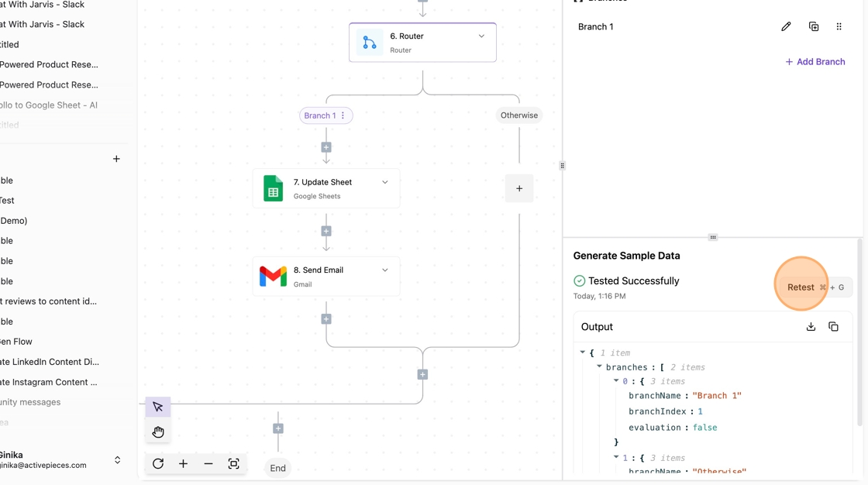This screenshot has width=868, height=485.
Task: Fit the flow to screen
Action: pyautogui.click(x=233, y=463)
